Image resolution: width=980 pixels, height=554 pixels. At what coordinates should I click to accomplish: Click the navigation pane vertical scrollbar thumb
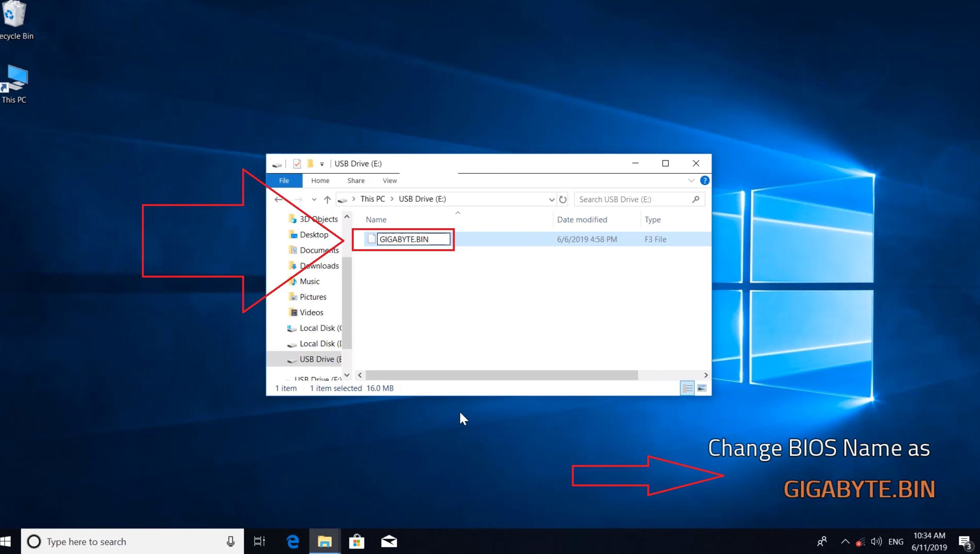coord(347,302)
